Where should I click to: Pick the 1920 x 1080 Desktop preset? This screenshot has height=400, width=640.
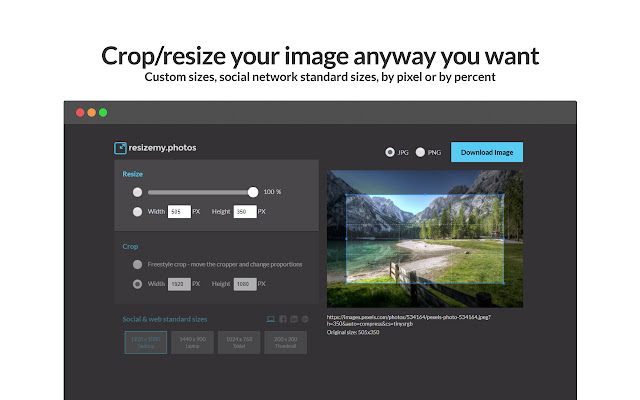coord(146,342)
